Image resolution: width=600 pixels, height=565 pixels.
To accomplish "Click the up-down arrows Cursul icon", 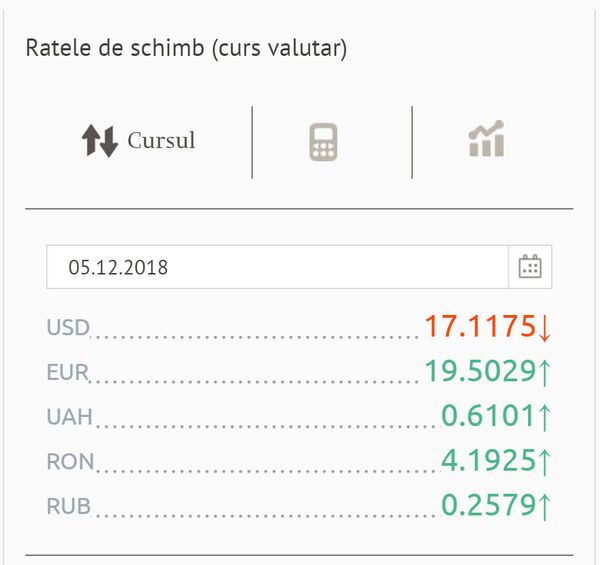I will click(x=100, y=142).
